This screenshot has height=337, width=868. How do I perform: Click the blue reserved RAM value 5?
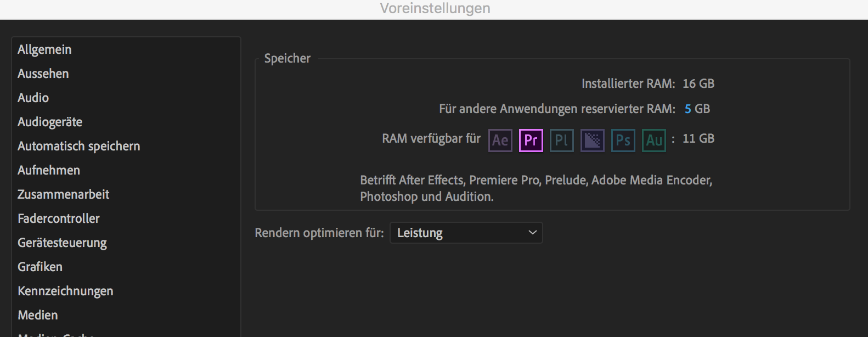pos(688,109)
